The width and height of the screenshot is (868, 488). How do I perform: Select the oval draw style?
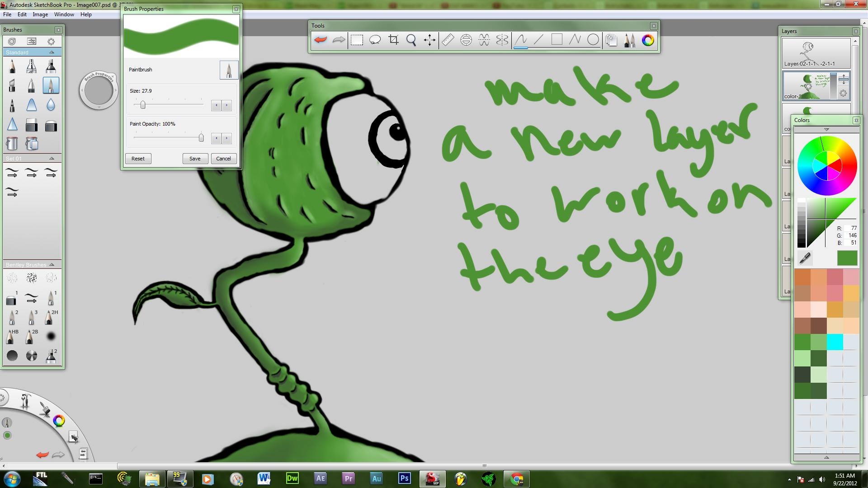[593, 40]
